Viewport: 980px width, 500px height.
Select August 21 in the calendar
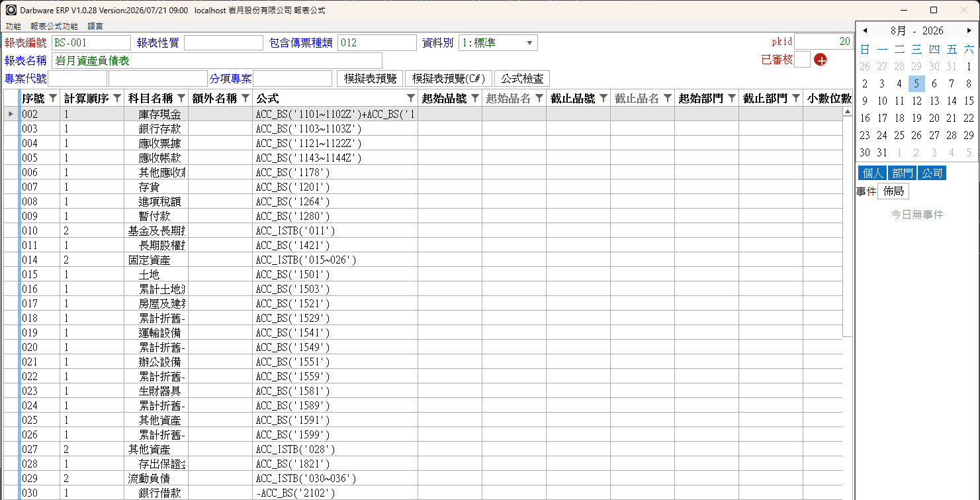click(x=952, y=118)
